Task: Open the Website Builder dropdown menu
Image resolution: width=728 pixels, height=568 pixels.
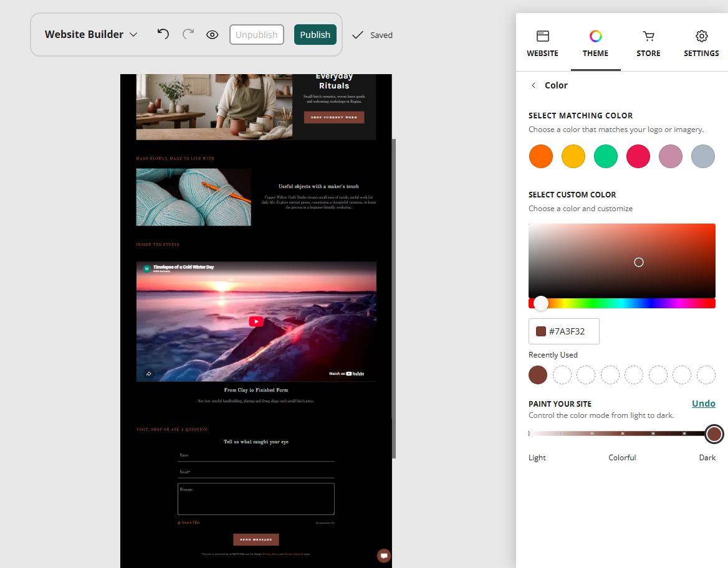Action: (91, 34)
